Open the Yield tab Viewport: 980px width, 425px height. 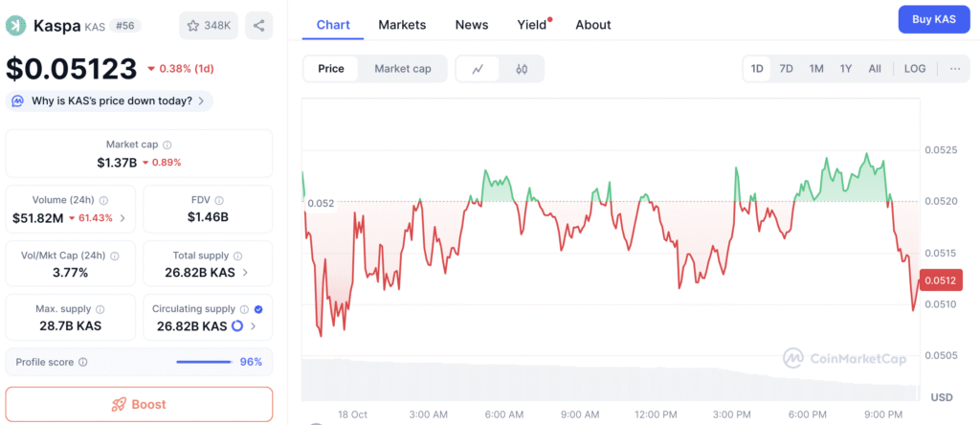coord(531,25)
